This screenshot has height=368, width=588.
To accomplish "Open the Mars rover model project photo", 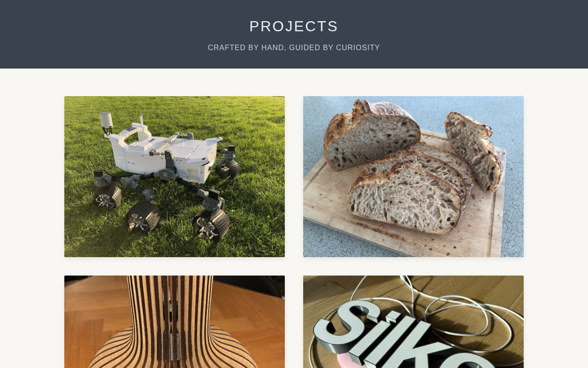I will [x=175, y=177].
